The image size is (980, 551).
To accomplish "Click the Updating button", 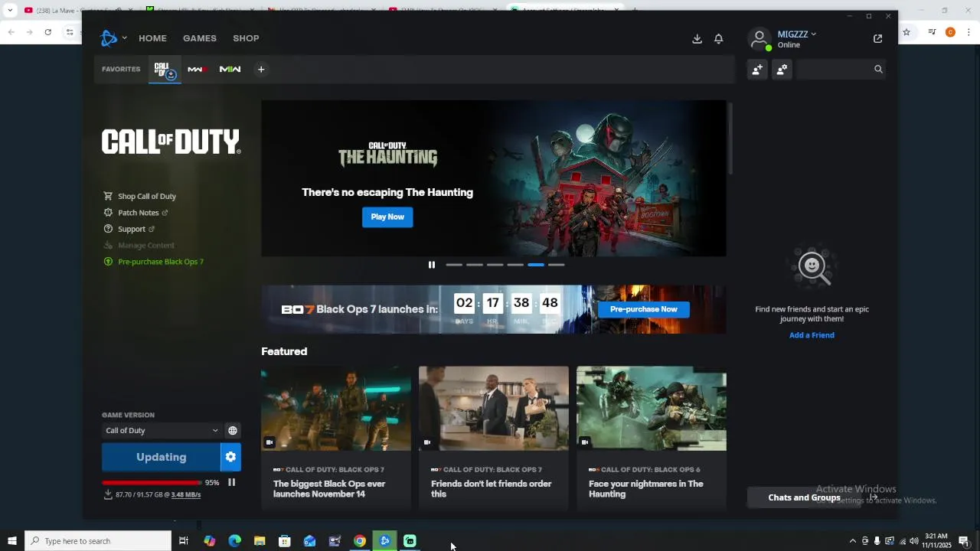I will tap(161, 458).
